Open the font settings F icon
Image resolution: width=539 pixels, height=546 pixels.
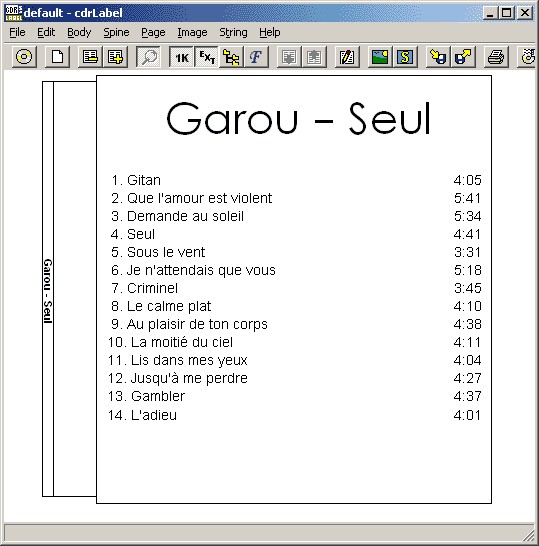click(256, 57)
